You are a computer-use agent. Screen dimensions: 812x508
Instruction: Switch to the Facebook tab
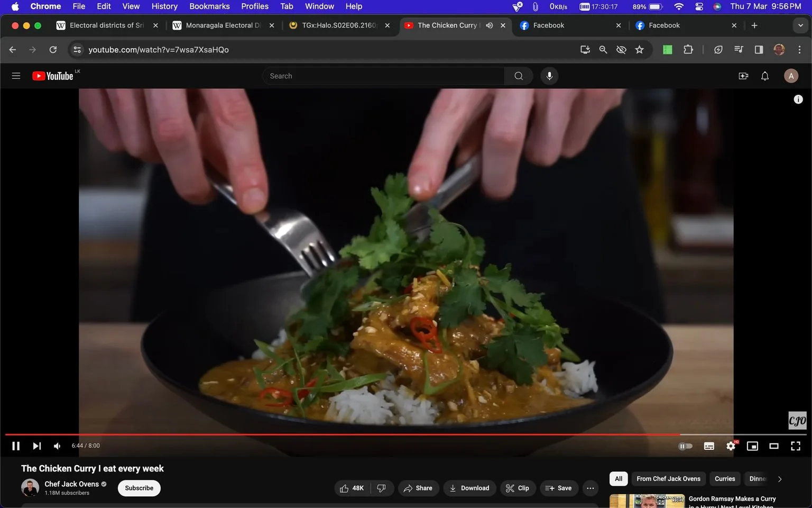pyautogui.click(x=550, y=25)
